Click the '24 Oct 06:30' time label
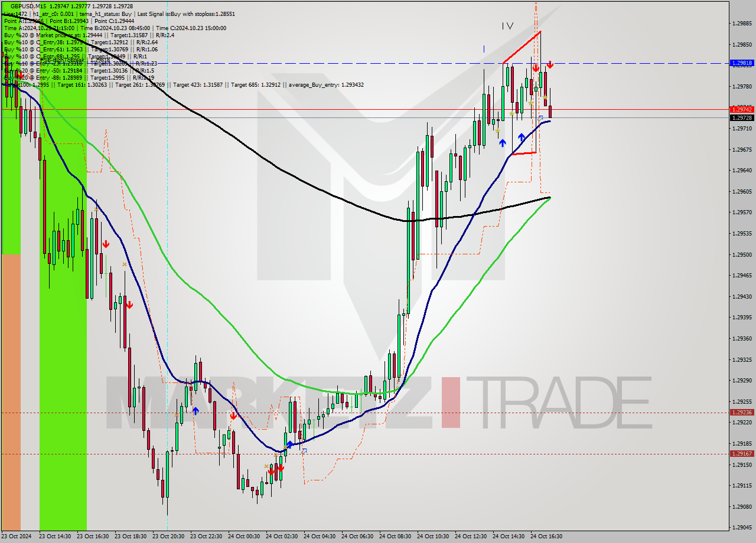The image size is (756, 543). tap(357, 537)
